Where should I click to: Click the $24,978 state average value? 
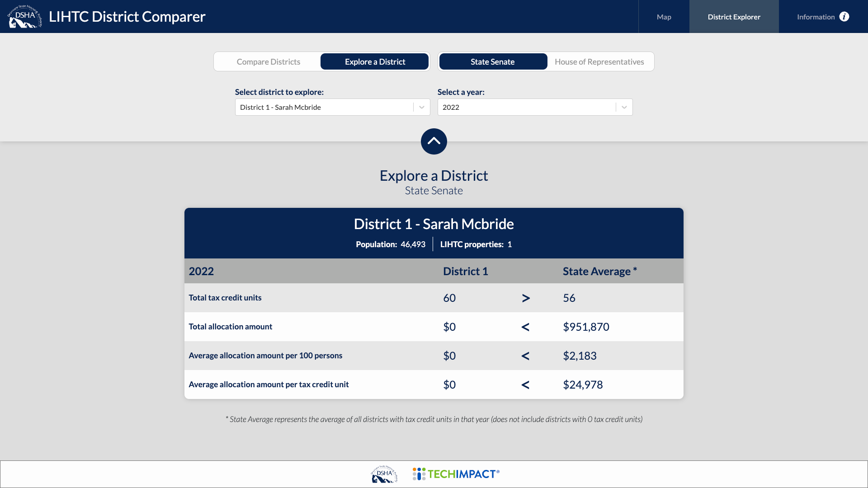tap(583, 385)
